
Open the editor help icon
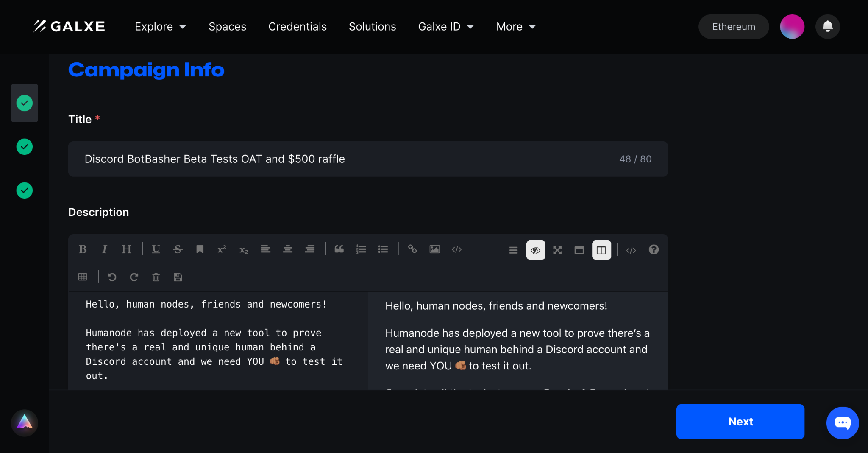[x=654, y=250]
